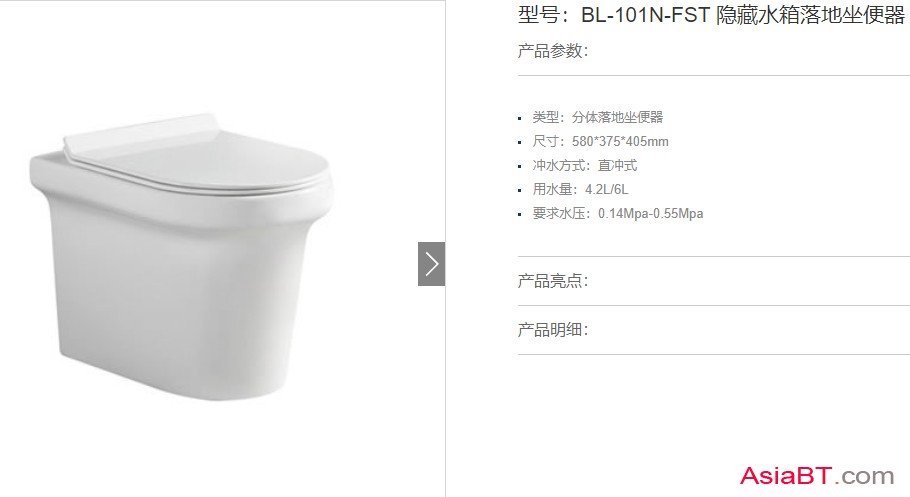Expand the 产品亮点 section
Image resolution: width=910 pixels, height=497 pixels.
click(552, 281)
